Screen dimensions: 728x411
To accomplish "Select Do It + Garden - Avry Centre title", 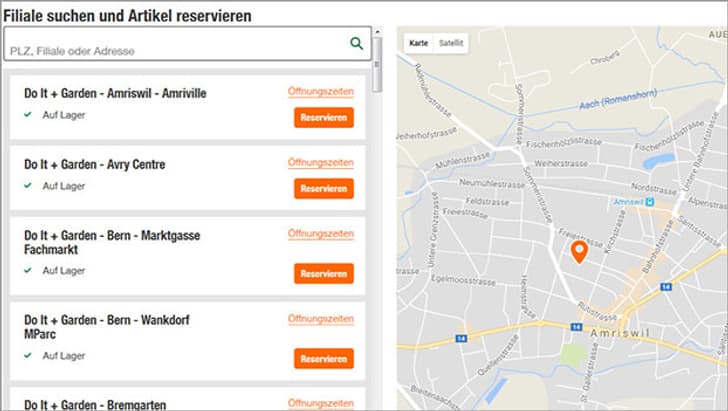I will tap(95, 164).
